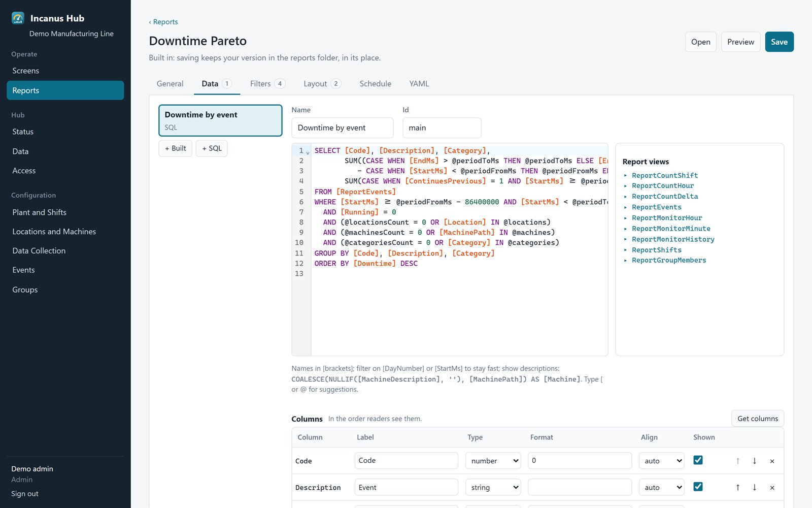Toggle Shown checkbox for Description column
Image resolution: width=812 pixels, height=508 pixels.
698,486
